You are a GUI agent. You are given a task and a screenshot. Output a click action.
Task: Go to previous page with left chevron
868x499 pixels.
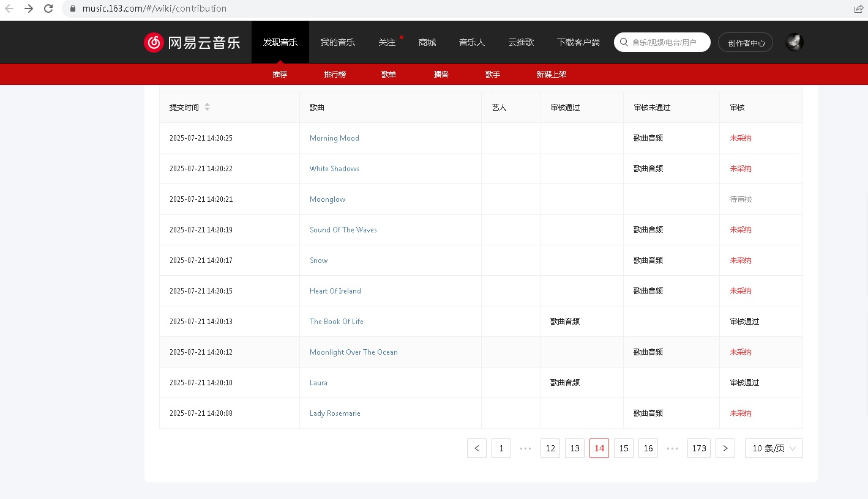coord(477,448)
